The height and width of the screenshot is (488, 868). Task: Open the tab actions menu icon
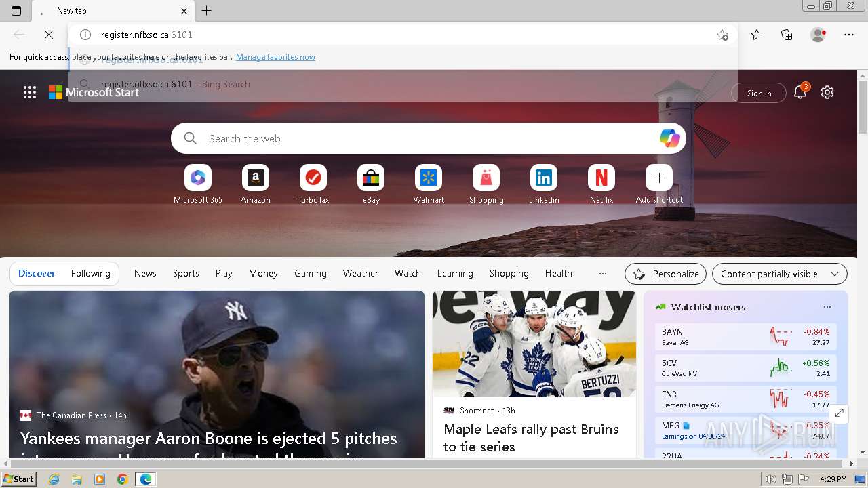(16, 11)
